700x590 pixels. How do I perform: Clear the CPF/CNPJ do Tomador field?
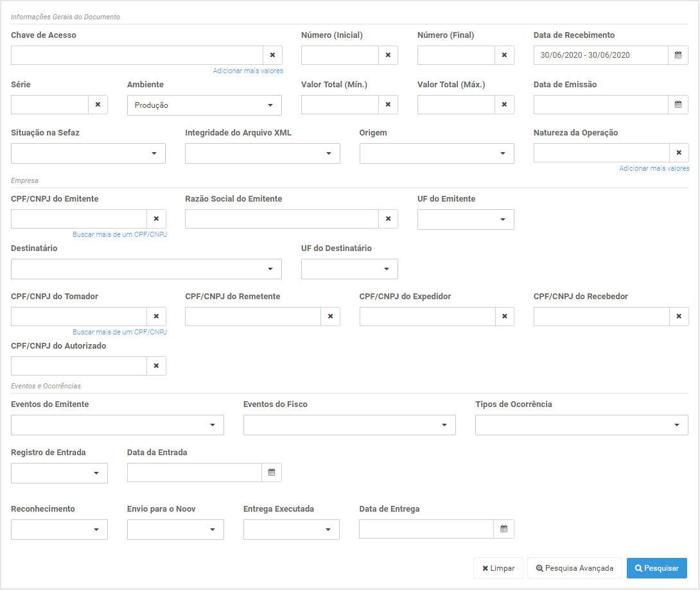(x=156, y=317)
